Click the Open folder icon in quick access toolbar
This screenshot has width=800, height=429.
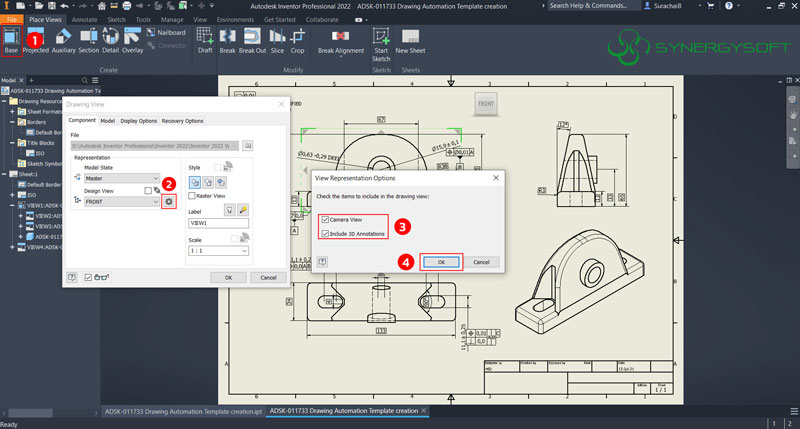coord(39,6)
